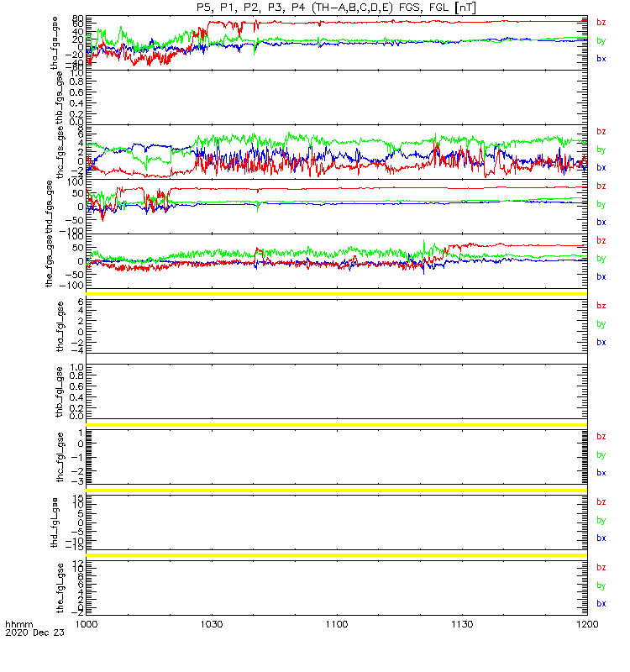Click inside the thc_fgs_gse data plot panel
This screenshot has height=672, width=630.
tap(337, 152)
